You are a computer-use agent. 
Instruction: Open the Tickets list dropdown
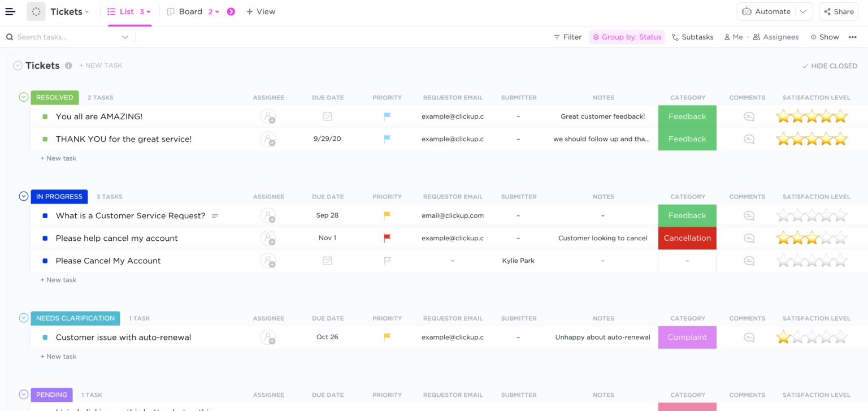click(86, 11)
